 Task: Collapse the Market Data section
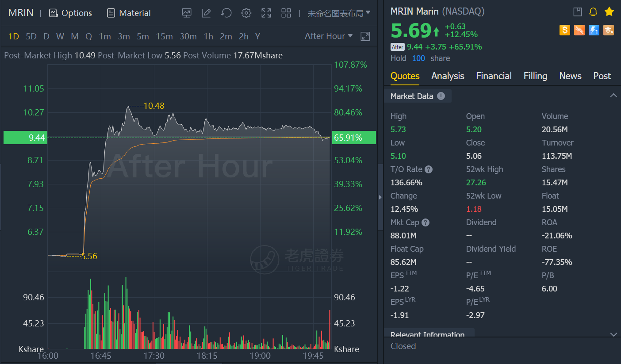613,96
